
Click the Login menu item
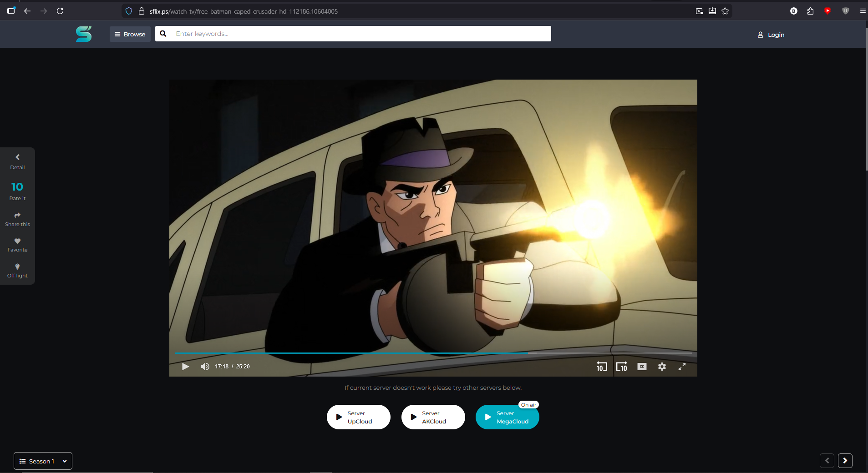tap(771, 34)
